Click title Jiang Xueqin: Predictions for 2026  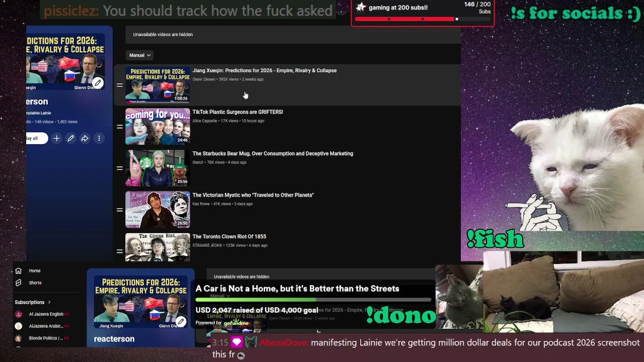264,71
